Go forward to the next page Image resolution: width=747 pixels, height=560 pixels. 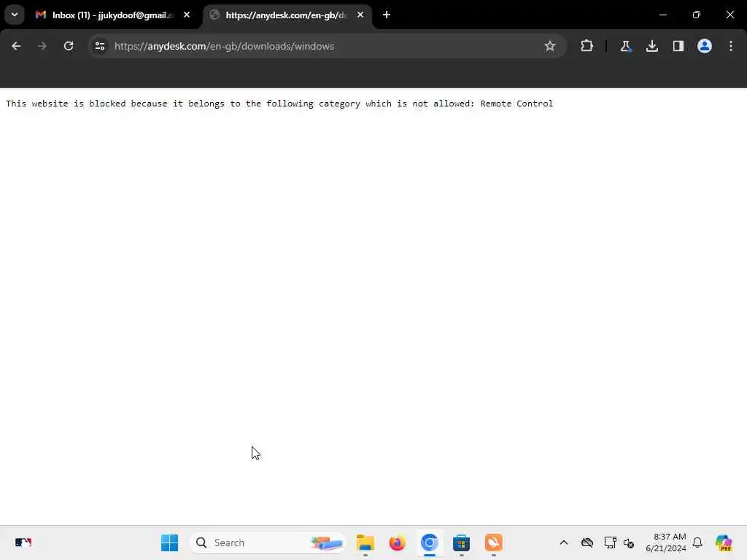(42, 46)
